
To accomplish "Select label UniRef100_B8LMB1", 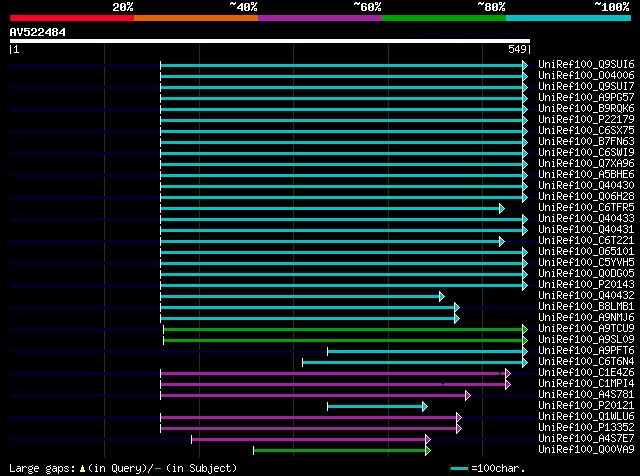I will (586, 307).
